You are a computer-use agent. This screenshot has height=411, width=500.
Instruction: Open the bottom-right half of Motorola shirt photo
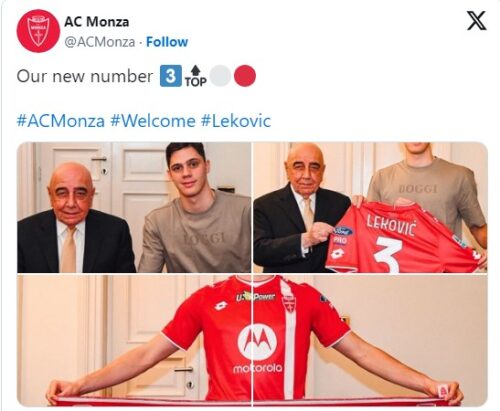pos(370,340)
